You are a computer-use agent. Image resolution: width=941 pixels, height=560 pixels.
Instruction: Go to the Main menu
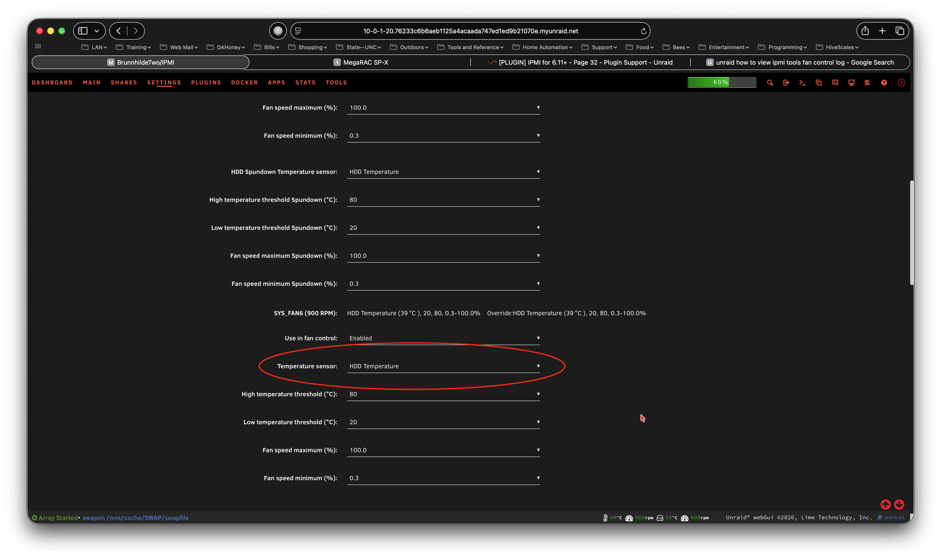92,83
